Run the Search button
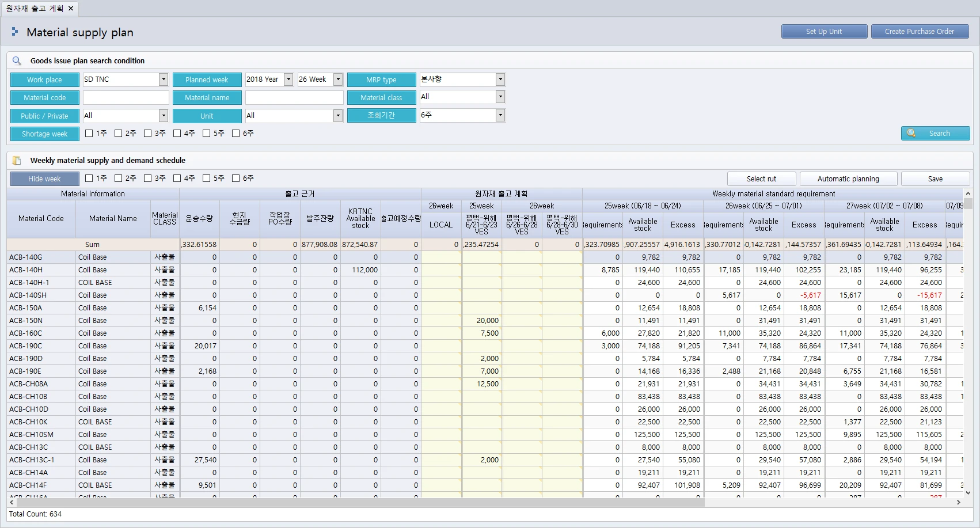Viewport: 980px width, 528px height. pyautogui.click(x=935, y=134)
